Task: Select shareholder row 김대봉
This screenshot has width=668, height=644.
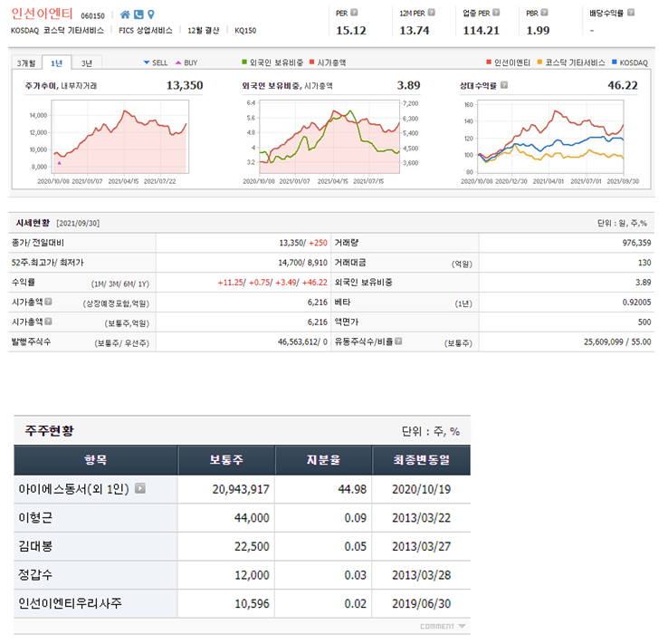Action: click(242, 546)
